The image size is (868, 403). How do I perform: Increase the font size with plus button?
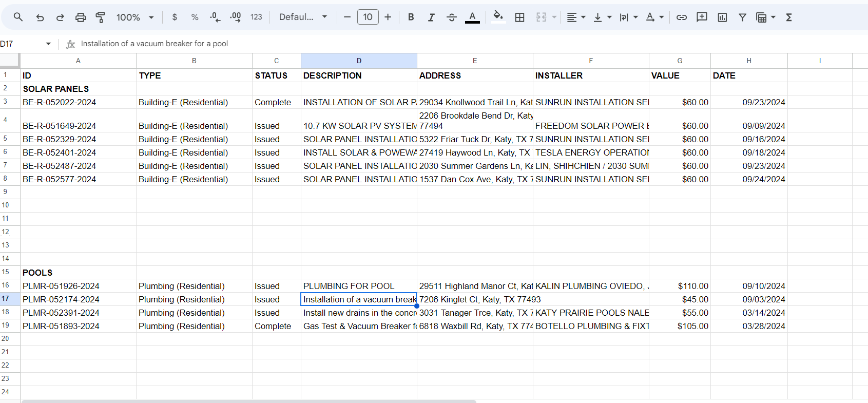click(388, 17)
